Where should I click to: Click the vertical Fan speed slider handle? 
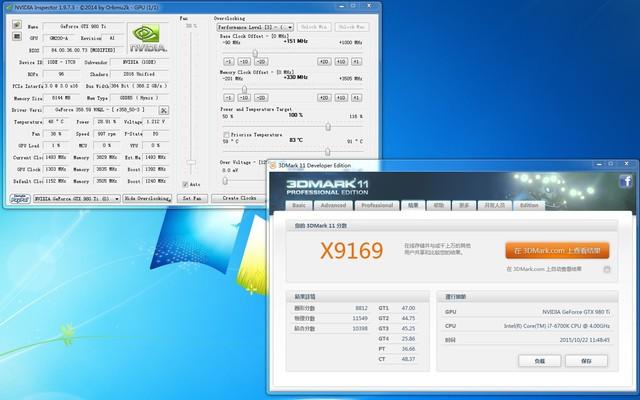[191, 162]
